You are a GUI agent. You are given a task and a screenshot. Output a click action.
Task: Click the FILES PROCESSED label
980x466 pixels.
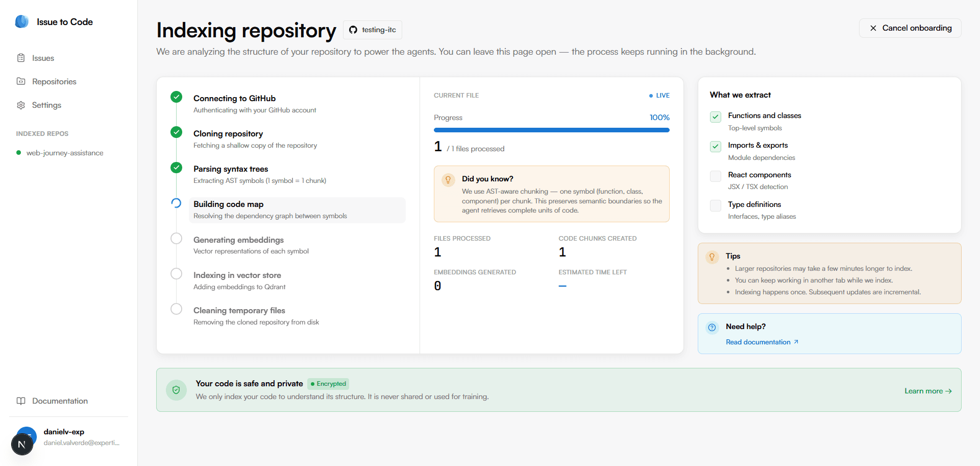click(462, 239)
